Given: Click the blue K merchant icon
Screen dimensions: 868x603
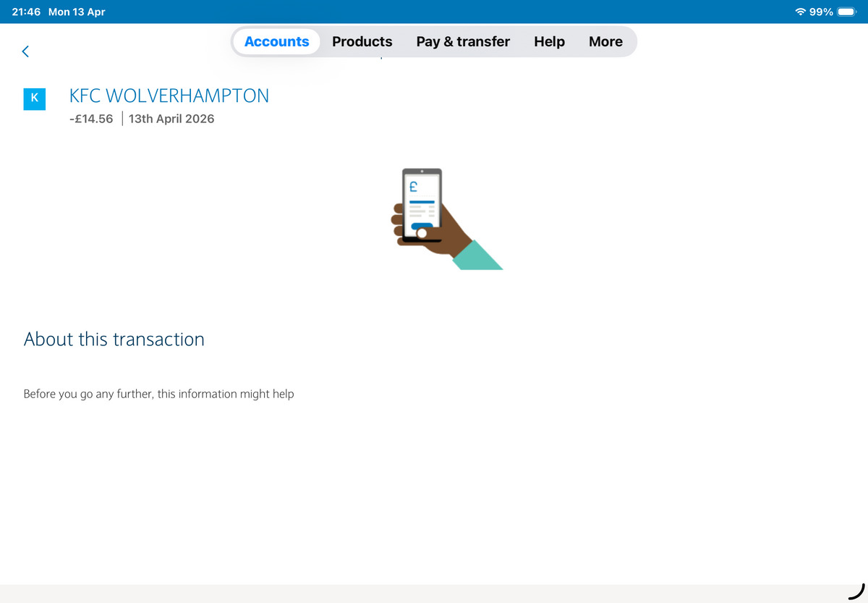Looking at the screenshot, I should coord(35,98).
